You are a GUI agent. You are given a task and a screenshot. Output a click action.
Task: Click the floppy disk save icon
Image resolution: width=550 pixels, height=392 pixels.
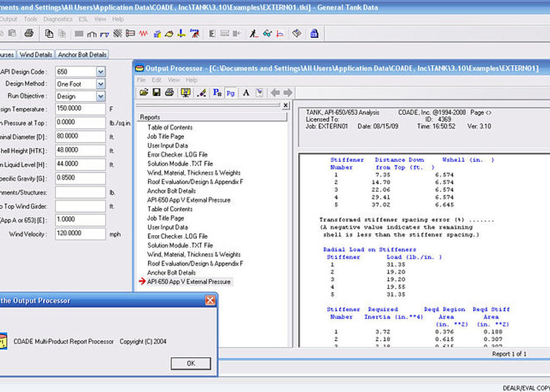coord(156,92)
